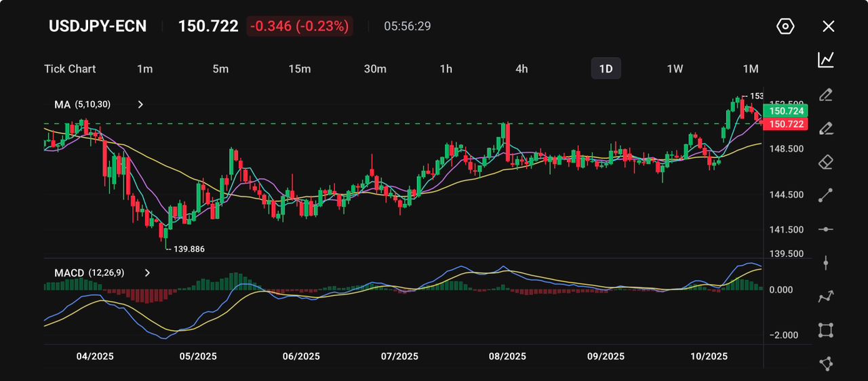Choose the vertical line tool
The image size is (868, 381).
point(825,263)
